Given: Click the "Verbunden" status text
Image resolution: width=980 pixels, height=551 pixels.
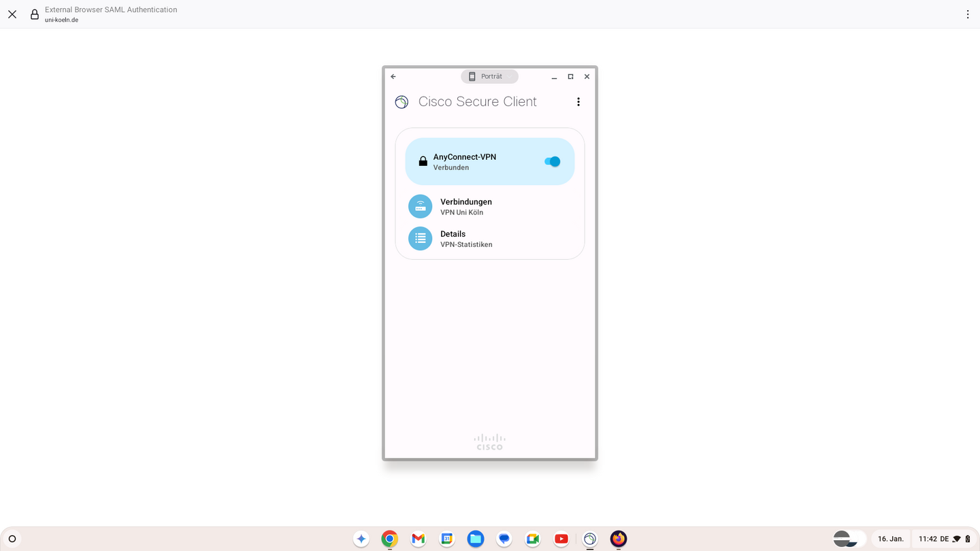Looking at the screenshot, I should click(451, 167).
